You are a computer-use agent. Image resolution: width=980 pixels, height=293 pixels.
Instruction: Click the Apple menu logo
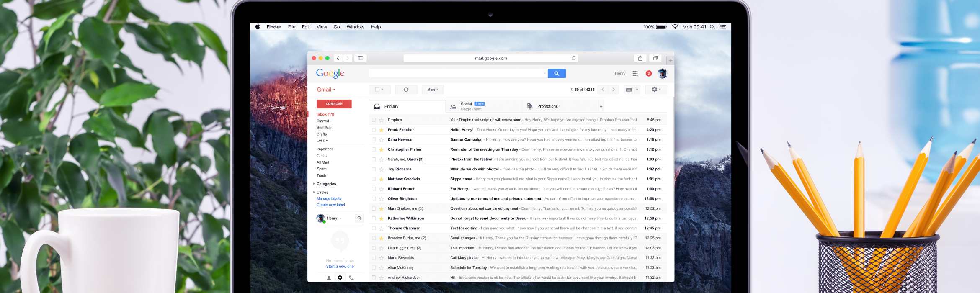coord(258,27)
